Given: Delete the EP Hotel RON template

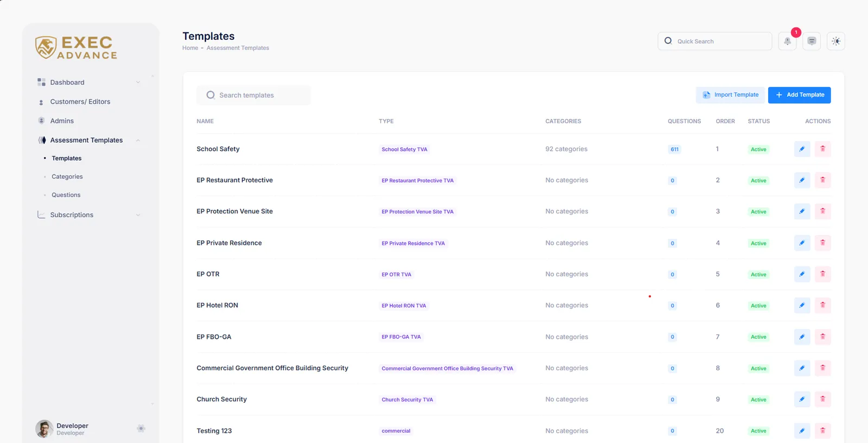Looking at the screenshot, I should 822,305.
